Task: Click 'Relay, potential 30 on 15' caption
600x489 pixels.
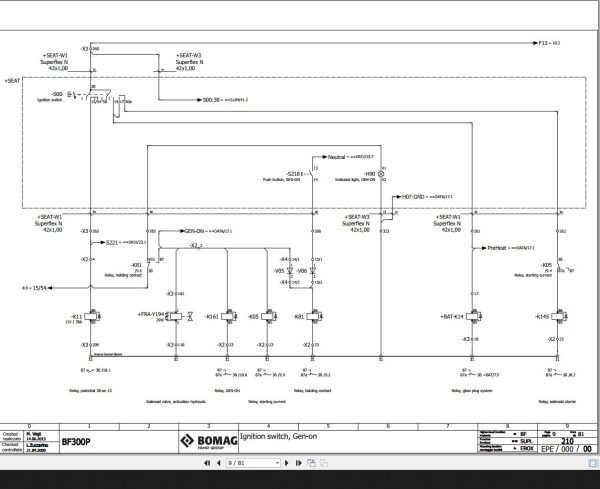Action: (90, 391)
